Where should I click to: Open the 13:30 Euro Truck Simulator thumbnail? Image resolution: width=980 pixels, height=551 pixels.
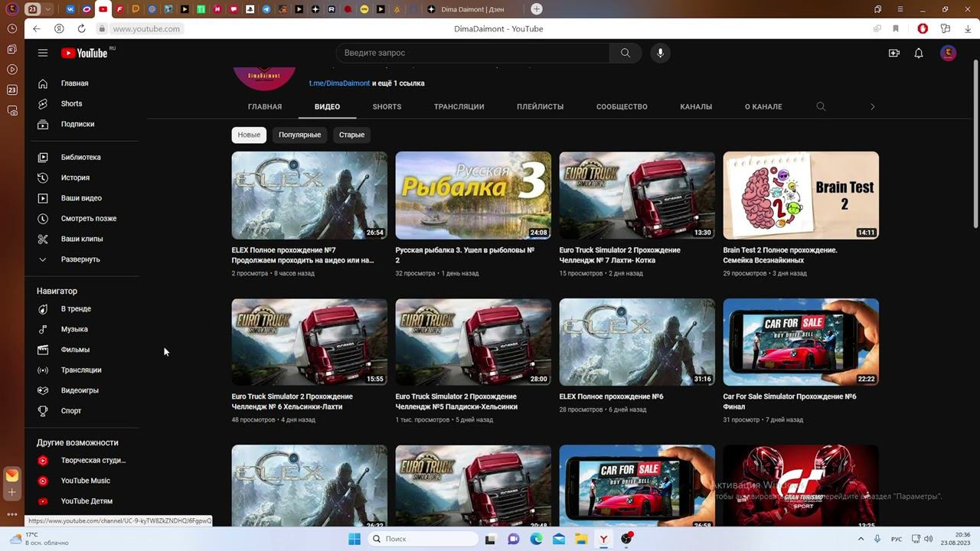(637, 195)
